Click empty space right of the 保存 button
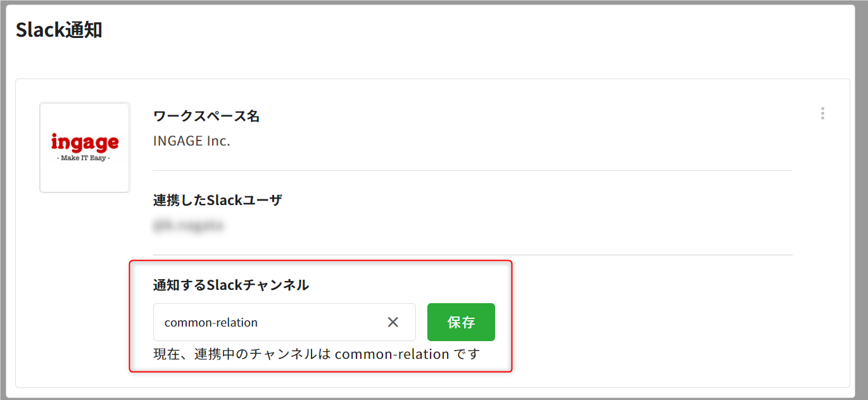The width and height of the screenshot is (868, 400). (x=633, y=322)
